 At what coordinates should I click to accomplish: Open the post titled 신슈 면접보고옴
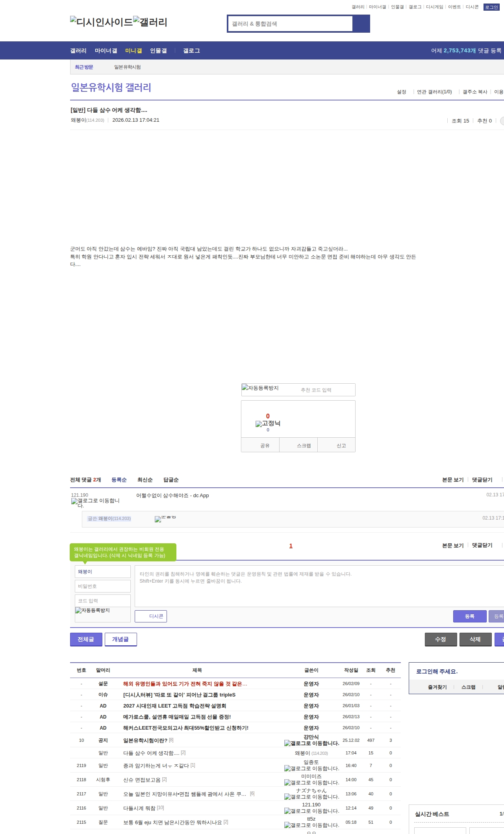142,780
